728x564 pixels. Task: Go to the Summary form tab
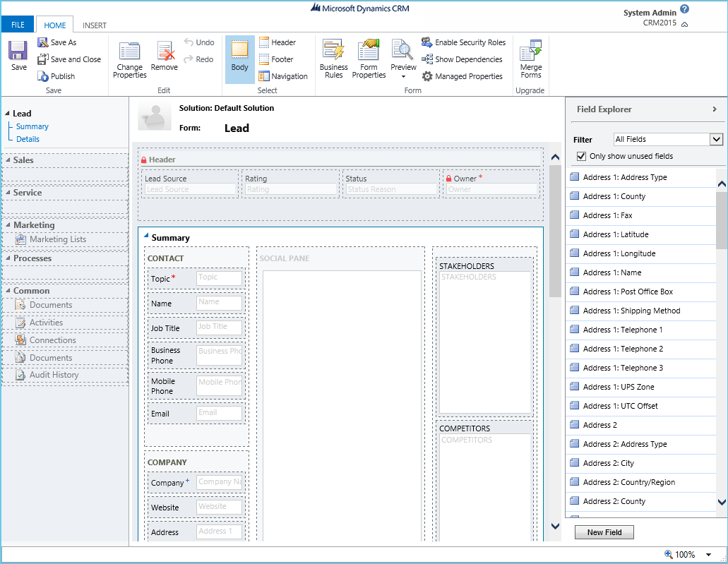click(32, 126)
